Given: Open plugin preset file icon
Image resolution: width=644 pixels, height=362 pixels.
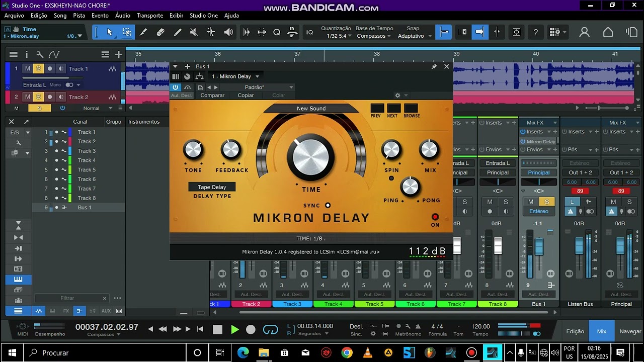Looking at the screenshot, I should tap(200, 87).
